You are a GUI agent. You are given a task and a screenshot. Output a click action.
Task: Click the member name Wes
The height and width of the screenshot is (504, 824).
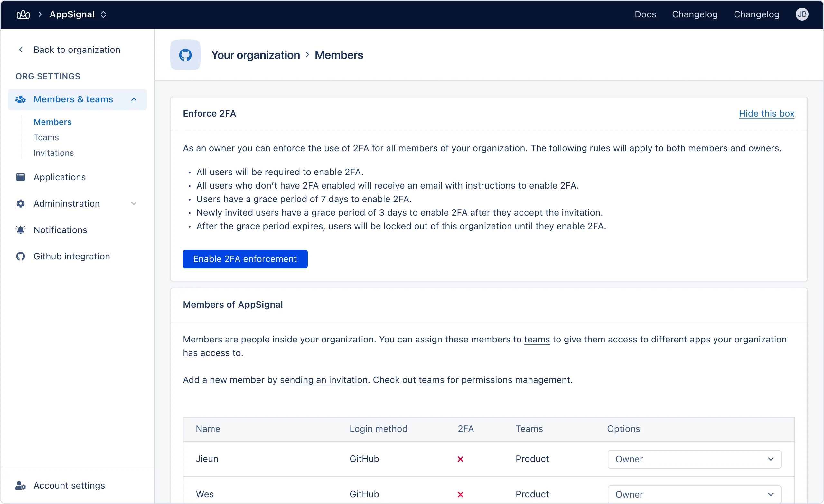tap(204, 494)
